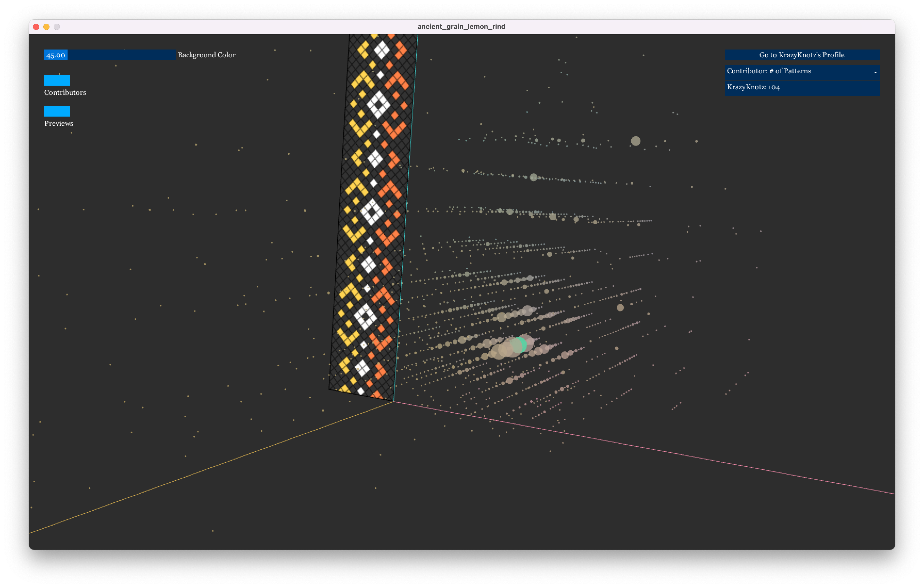Click the Previews label text

[x=58, y=123]
